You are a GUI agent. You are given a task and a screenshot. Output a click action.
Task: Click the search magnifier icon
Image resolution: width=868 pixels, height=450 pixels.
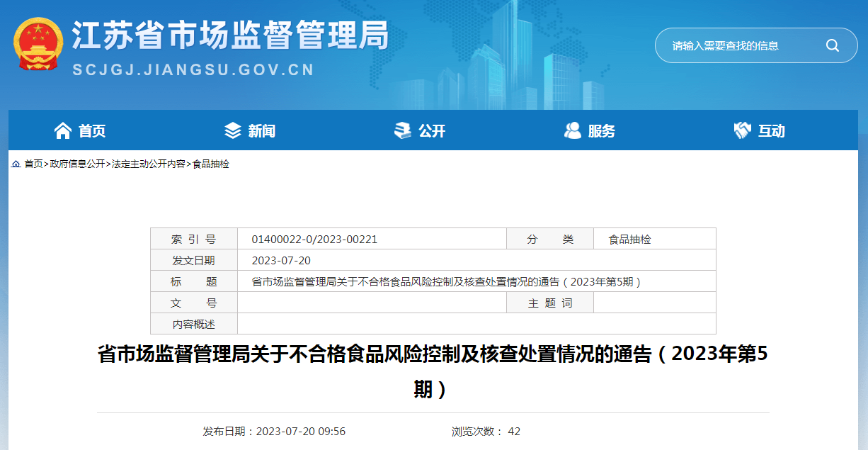click(832, 45)
